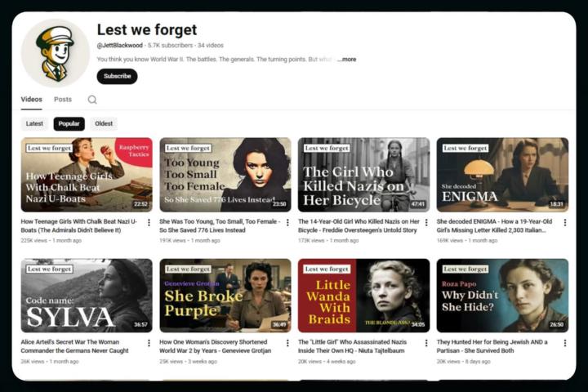Select the Oldest sort chip
Screen dimensions: 588x392
tap(104, 124)
